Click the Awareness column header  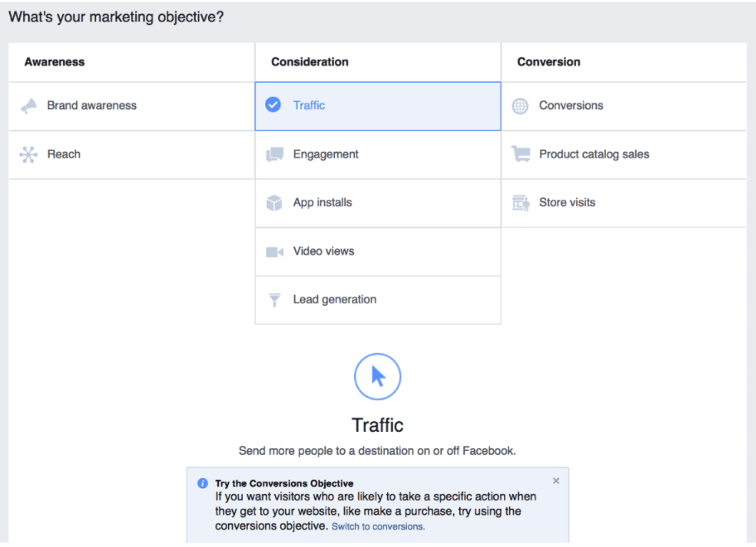coord(55,62)
